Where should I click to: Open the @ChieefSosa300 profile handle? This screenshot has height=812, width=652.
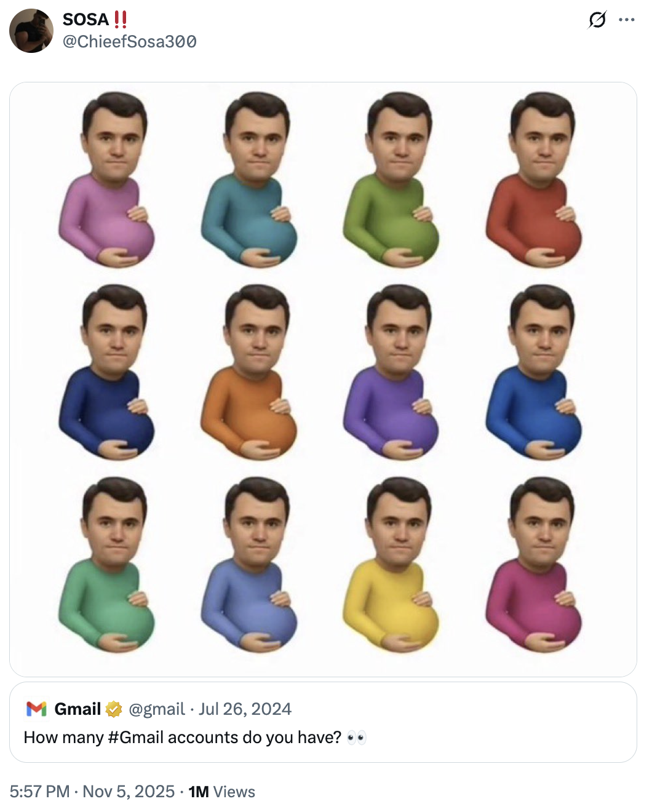tap(129, 41)
